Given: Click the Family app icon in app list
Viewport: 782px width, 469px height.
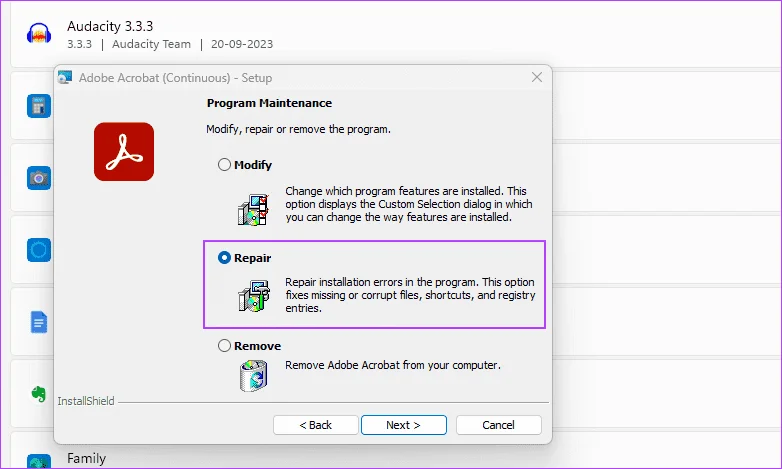Looking at the screenshot, I should tap(39, 462).
